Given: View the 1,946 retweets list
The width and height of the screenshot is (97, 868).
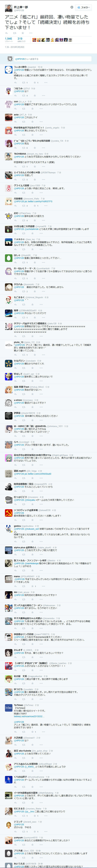Looking at the screenshot, I should click(8, 39).
